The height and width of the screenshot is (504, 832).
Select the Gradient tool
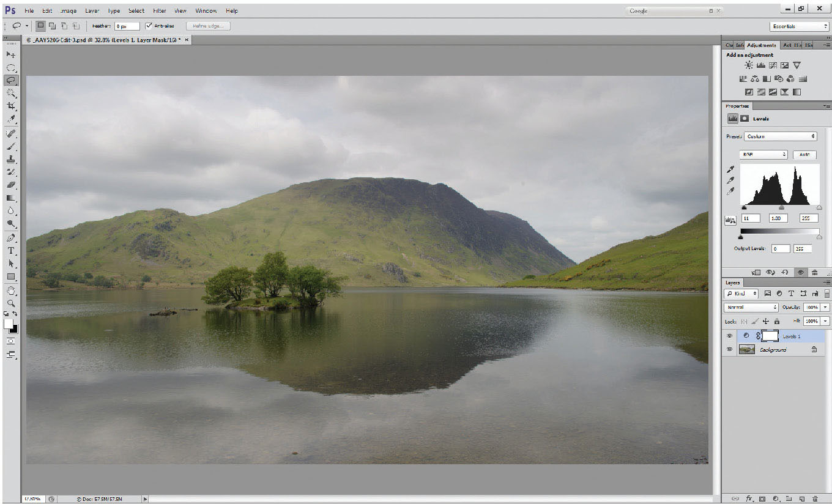11,198
